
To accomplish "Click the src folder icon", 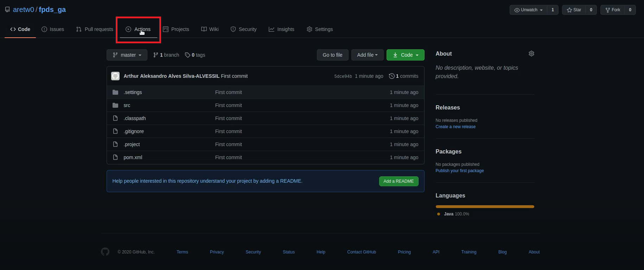I will [115, 105].
